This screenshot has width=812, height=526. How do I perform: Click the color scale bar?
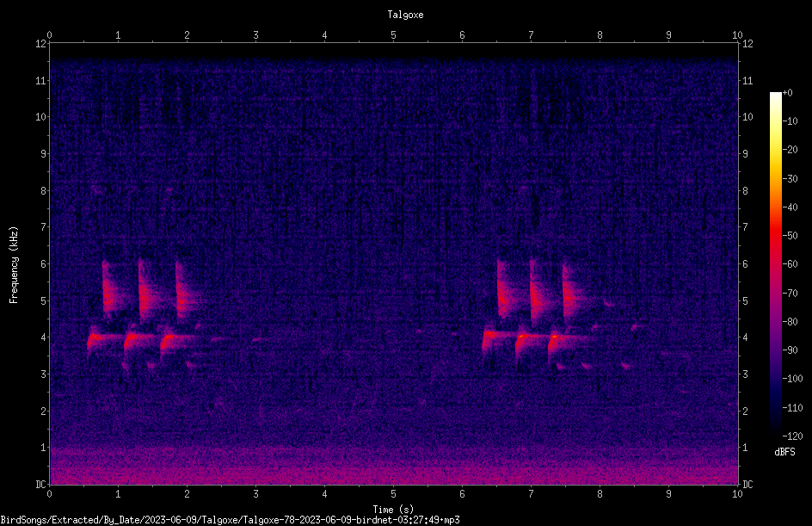pyautogui.click(x=776, y=264)
